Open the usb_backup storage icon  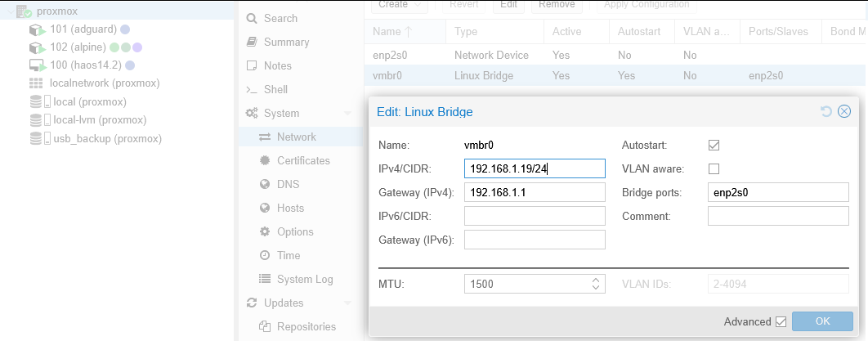click(37, 138)
